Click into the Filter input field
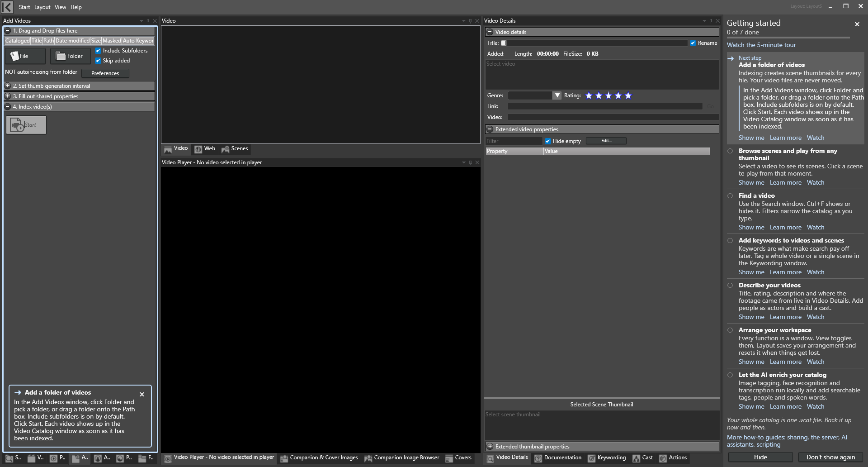The image size is (868, 467). [514, 141]
